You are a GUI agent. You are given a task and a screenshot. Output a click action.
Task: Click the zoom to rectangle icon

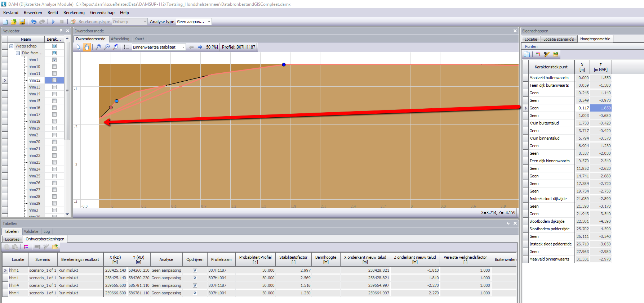point(116,47)
